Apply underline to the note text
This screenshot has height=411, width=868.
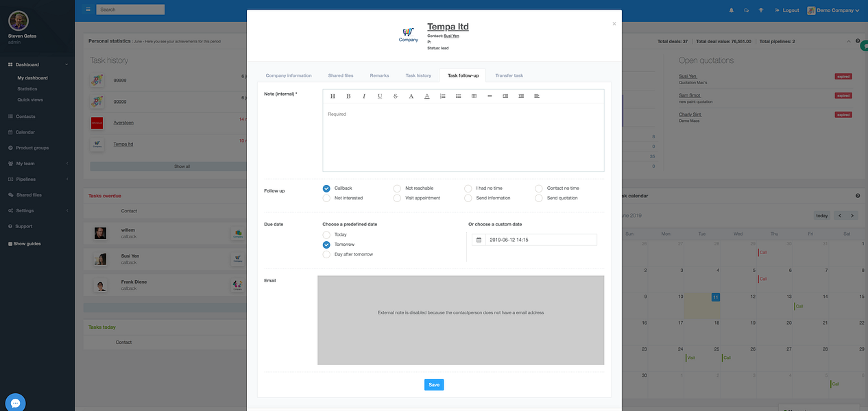(380, 96)
